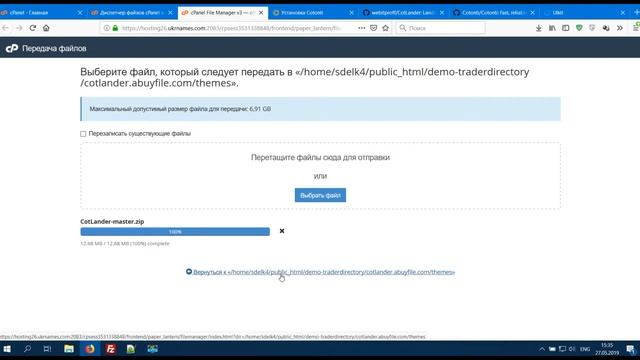Image resolution: width=640 pixels, height=360 pixels.
Task: Click Firefox icon on taskbar
Action: click(x=90, y=349)
